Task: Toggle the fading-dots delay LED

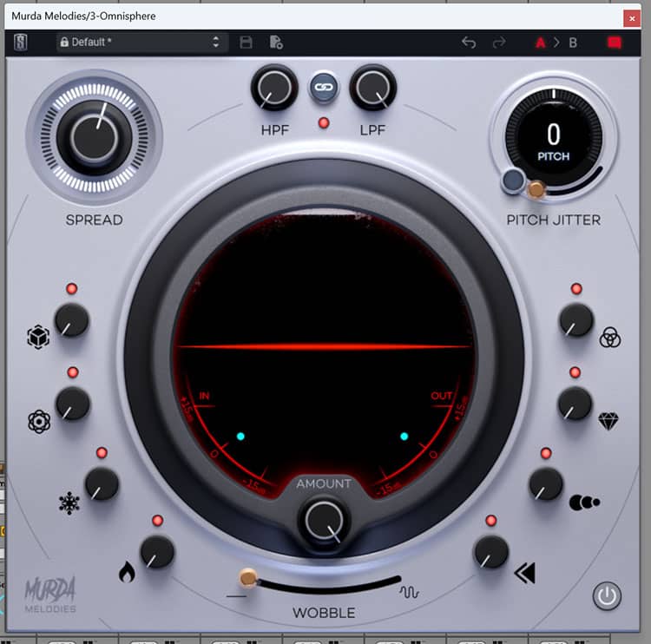Action: [x=546, y=453]
